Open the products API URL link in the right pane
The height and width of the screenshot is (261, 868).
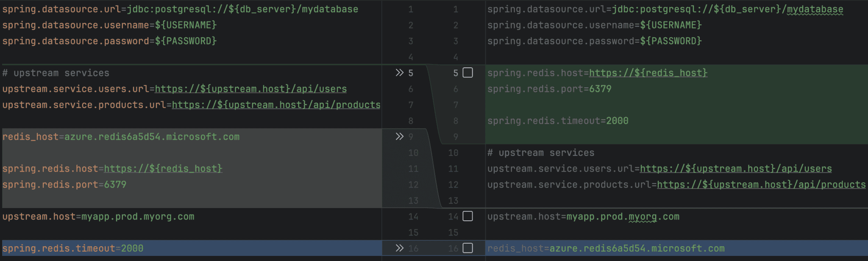pyautogui.click(x=761, y=185)
